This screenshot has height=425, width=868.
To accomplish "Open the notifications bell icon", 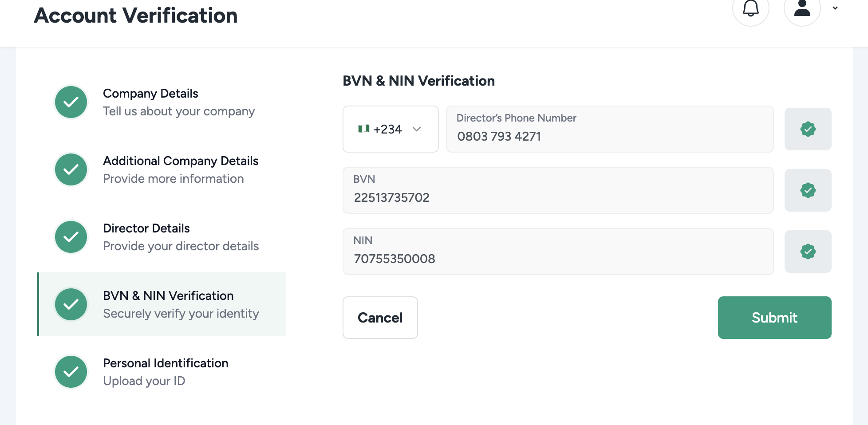I will point(750,8).
